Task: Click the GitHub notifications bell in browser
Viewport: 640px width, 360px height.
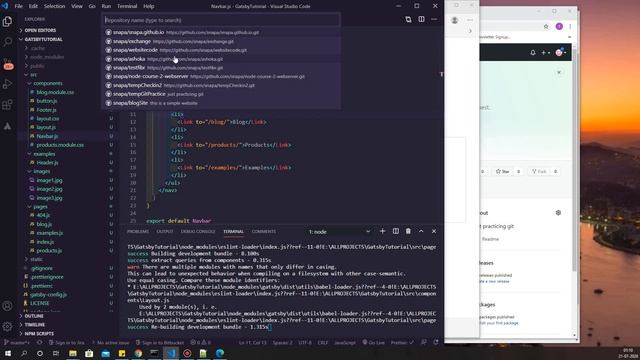Action: coord(533,53)
